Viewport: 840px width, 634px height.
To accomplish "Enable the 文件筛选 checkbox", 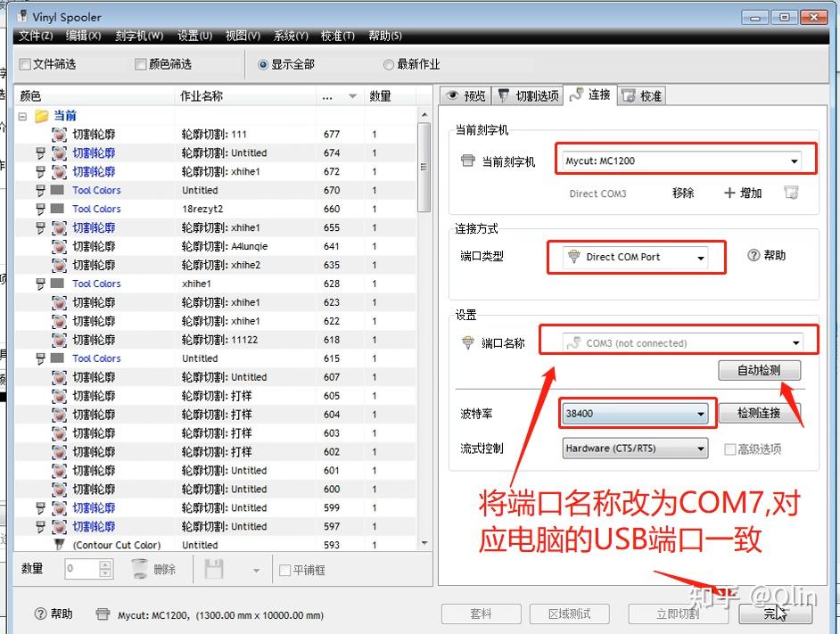I will [x=22, y=64].
